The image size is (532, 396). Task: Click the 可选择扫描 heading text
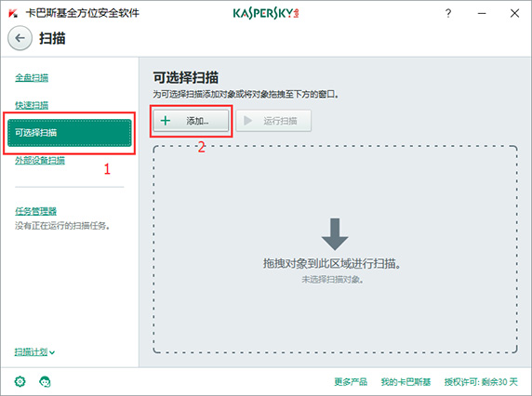[x=186, y=77]
